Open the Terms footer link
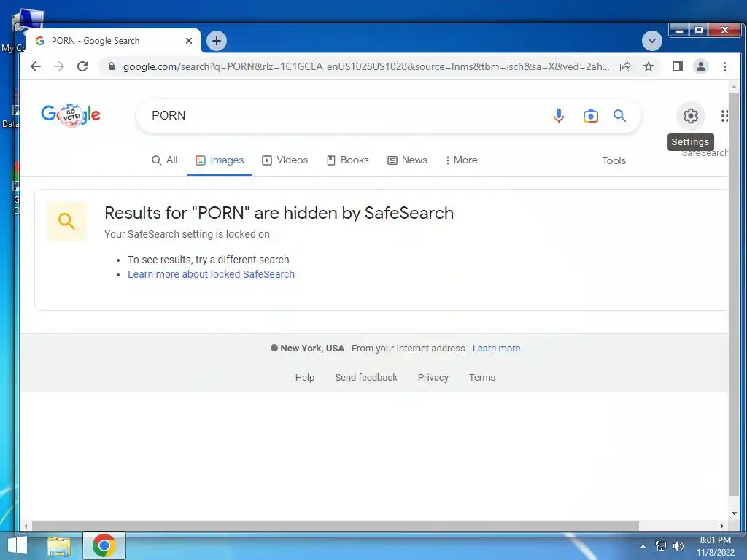747x560 pixels. (482, 378)
